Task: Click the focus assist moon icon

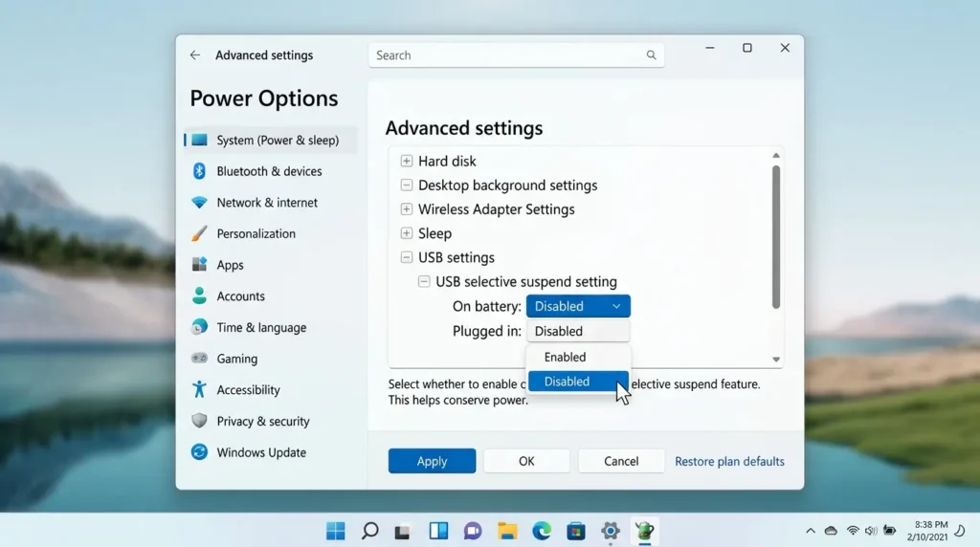Action: 961,531
